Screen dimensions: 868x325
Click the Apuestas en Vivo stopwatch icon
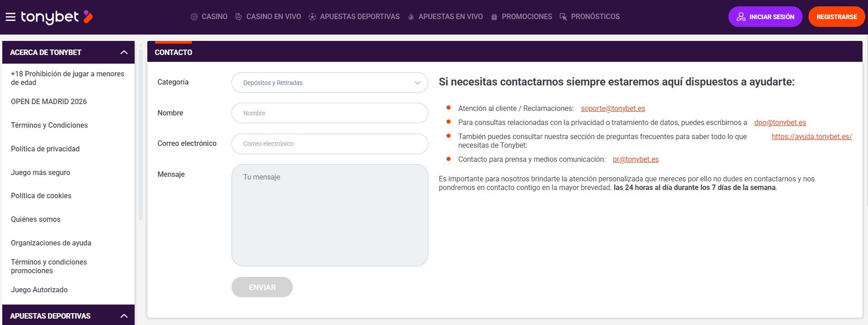point(411,17)
